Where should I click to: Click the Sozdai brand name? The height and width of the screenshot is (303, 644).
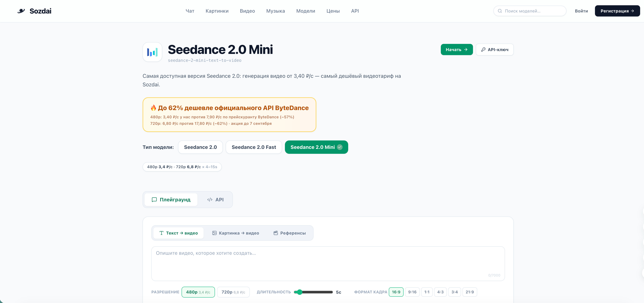pos(40,11)
